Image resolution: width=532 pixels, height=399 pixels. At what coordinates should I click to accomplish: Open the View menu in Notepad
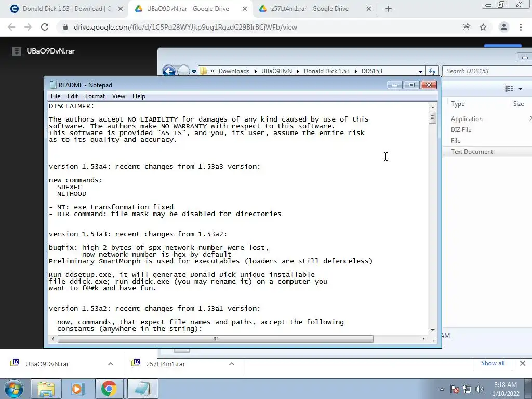coord(119,96)
